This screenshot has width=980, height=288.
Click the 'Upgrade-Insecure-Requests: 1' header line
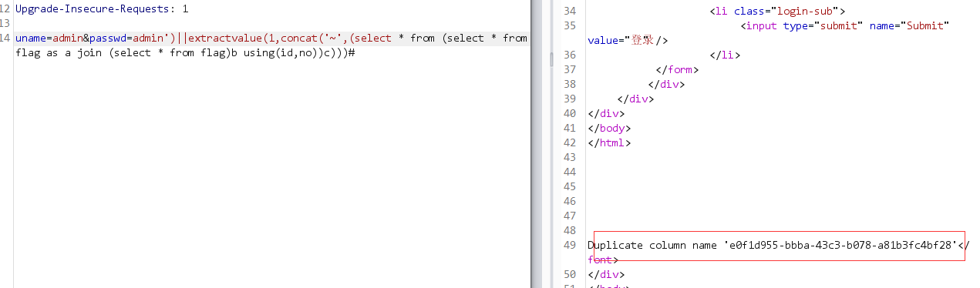point(101,10)
